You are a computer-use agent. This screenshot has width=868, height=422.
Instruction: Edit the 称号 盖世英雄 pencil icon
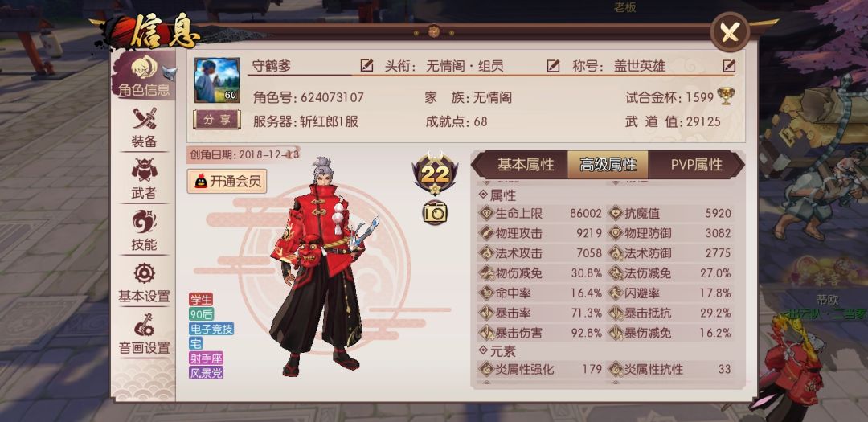click(729, 66)
